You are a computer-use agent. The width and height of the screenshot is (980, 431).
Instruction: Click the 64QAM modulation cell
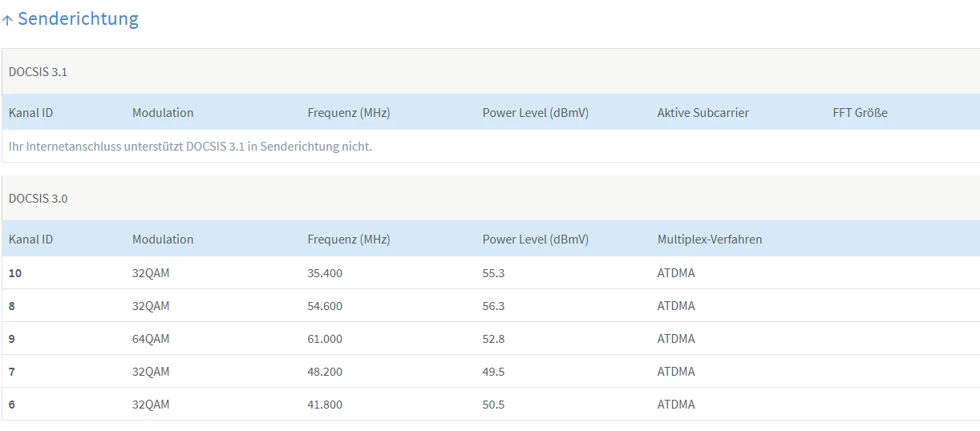[151, 339]
